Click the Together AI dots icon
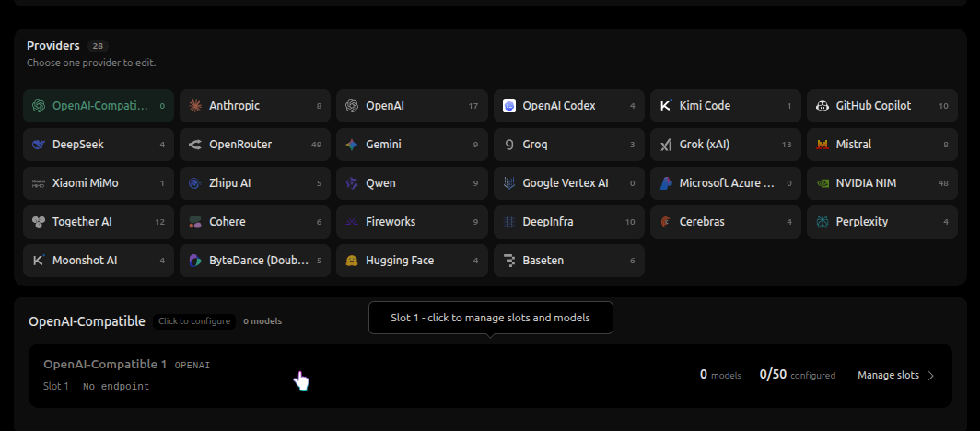Image resolution: width=980 pixels, height=431 pixels. 39,222
